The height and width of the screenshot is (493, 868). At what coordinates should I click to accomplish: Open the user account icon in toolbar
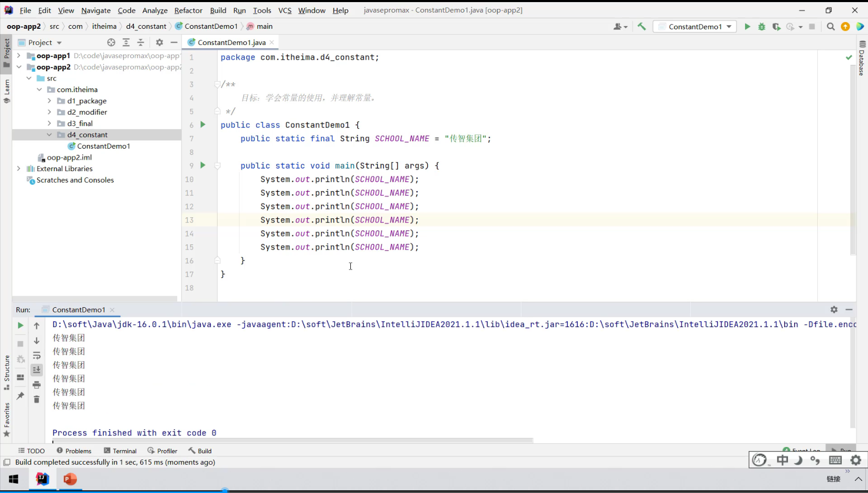click(620, 27)
